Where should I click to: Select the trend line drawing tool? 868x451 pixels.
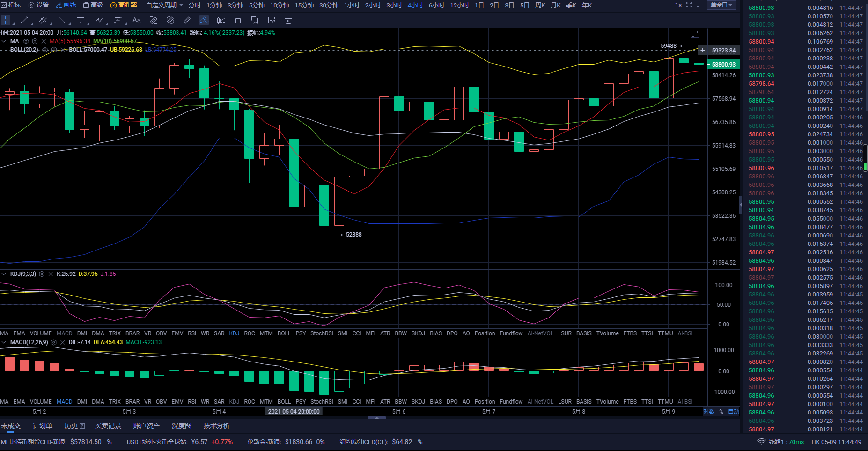click(24, 20)
